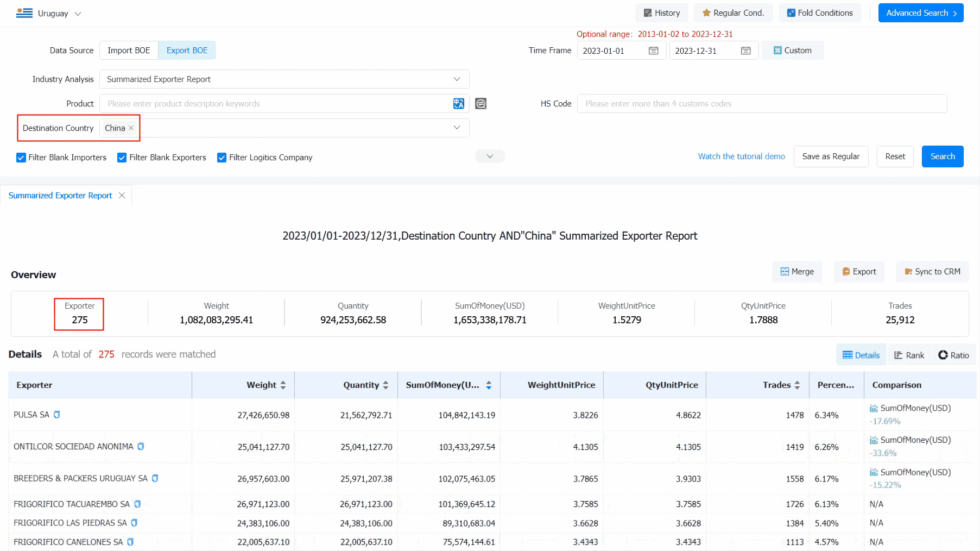The image size is (980, 551).
Task: Uncheck Filter Blank Importers
Action: tap(21, 158)
